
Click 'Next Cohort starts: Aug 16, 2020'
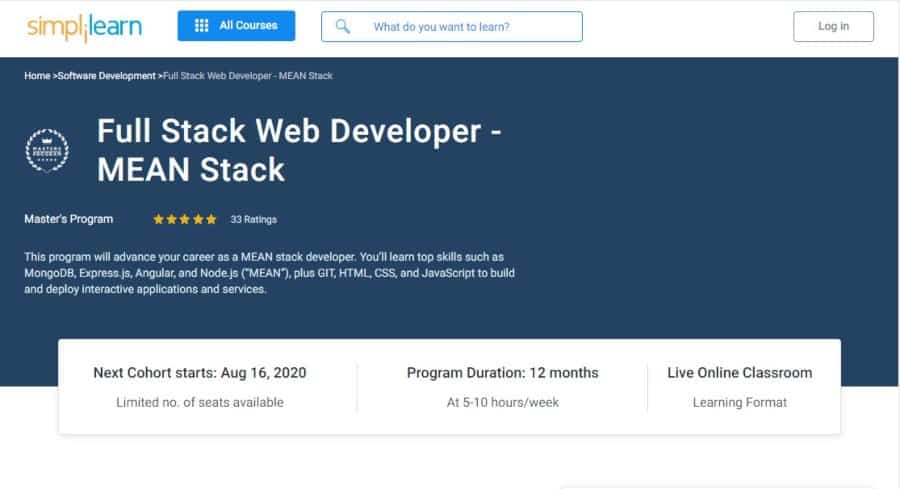point(200,372)
